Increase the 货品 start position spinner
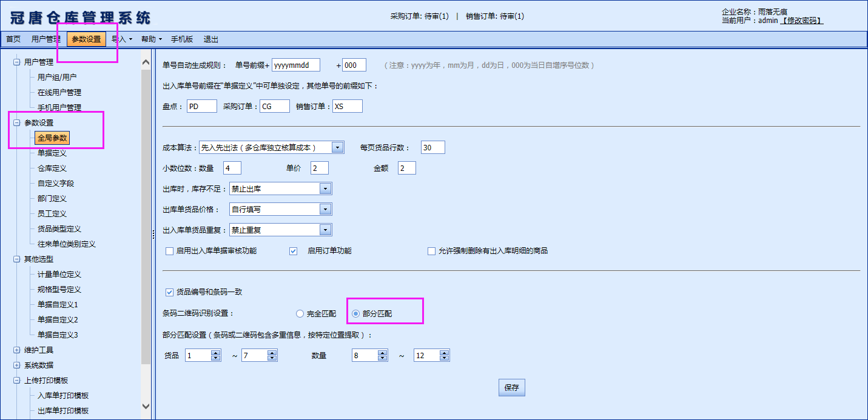This screenshot has height=420, width=868. click(215, 353)
